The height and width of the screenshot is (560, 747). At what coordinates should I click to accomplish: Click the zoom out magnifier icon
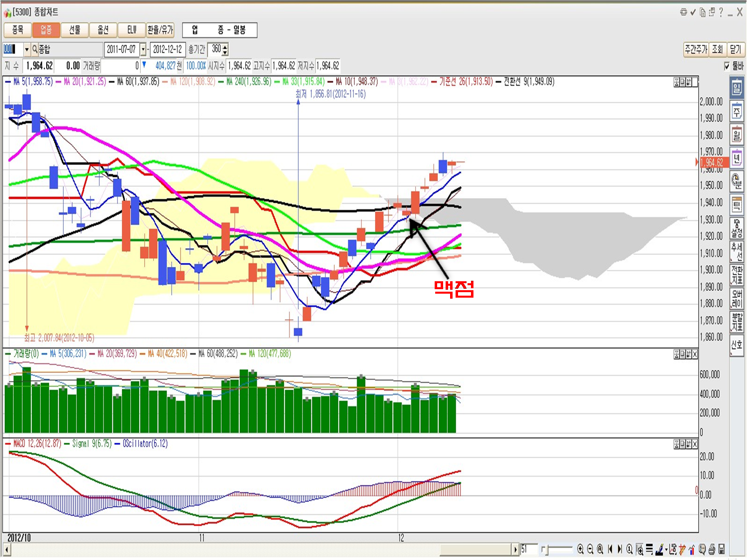click(x=590, y=549)
